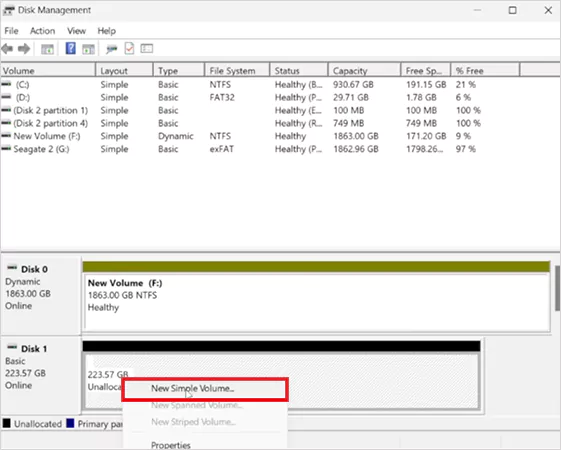Open the File menu
The image size is (561, 450).
(11, 31)
